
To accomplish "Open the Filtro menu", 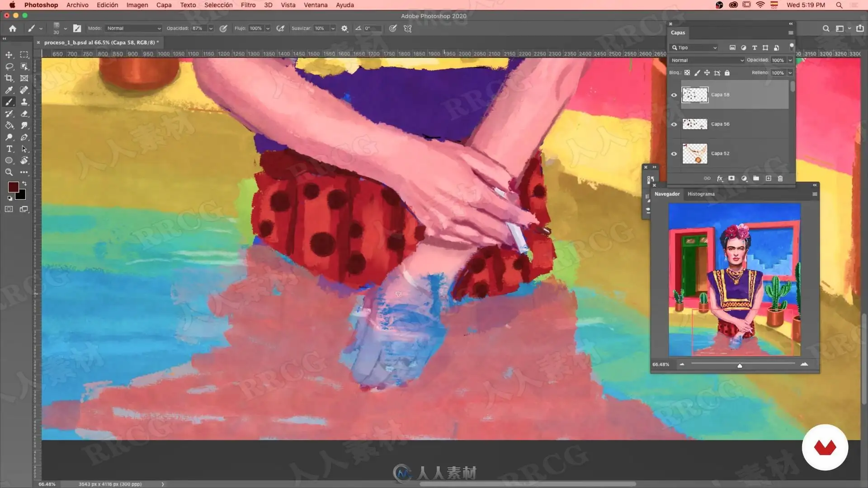I will (x=248, y=5).
